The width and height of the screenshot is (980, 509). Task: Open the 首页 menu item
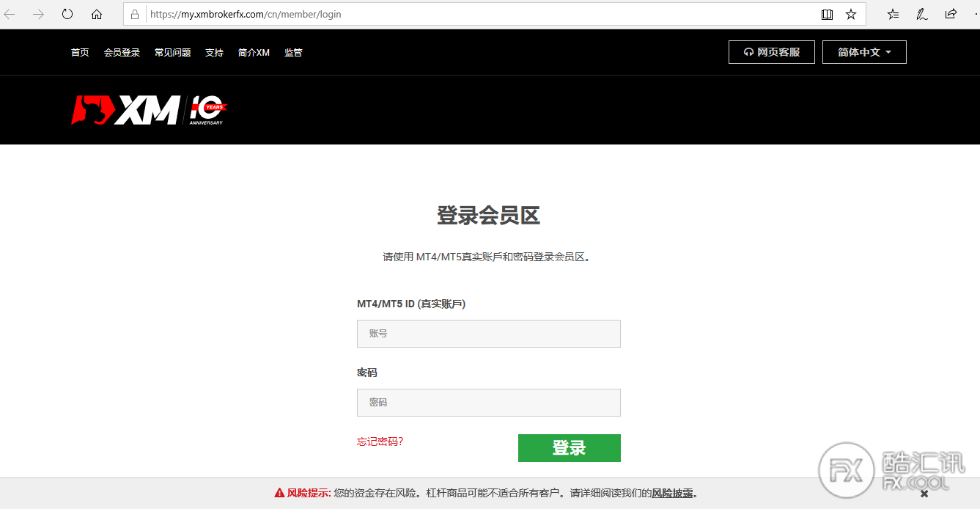(x=80, y=53)
